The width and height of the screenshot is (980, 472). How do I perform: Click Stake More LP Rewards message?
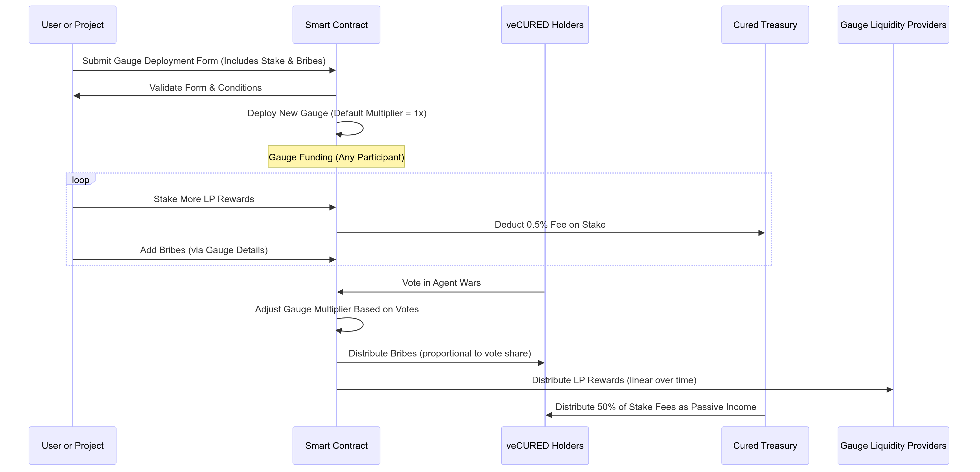(x=204, y=199)
